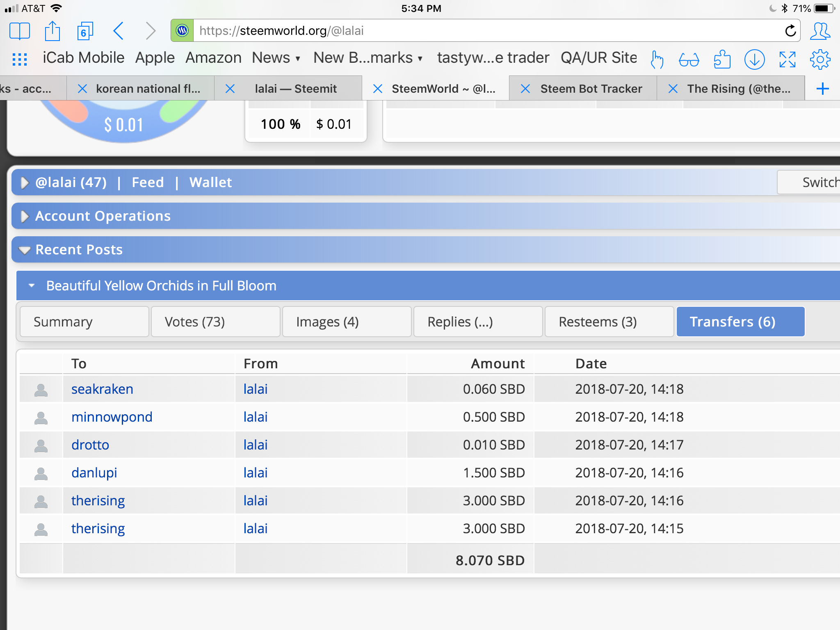This screenshot has height=630, width=840.
Task: Click the 8.070 SBD total amount
Action: 490,560
